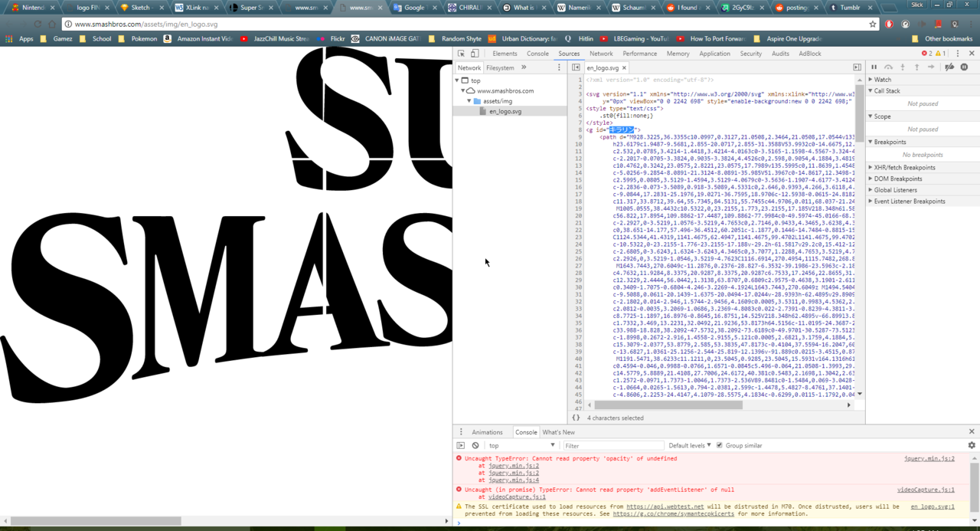Close the en_logo.svg editor tab
The width and height of the screenshot is (980, 531).
tap(625, 68)
